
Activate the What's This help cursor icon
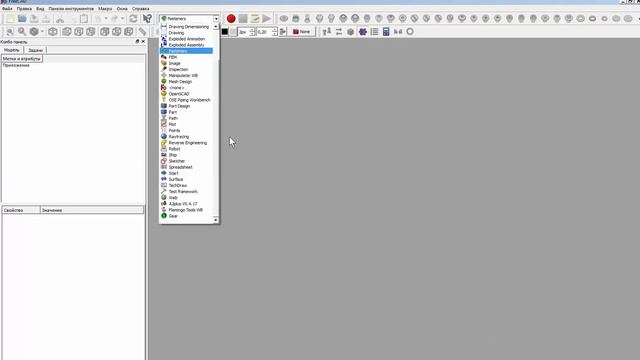147,19
